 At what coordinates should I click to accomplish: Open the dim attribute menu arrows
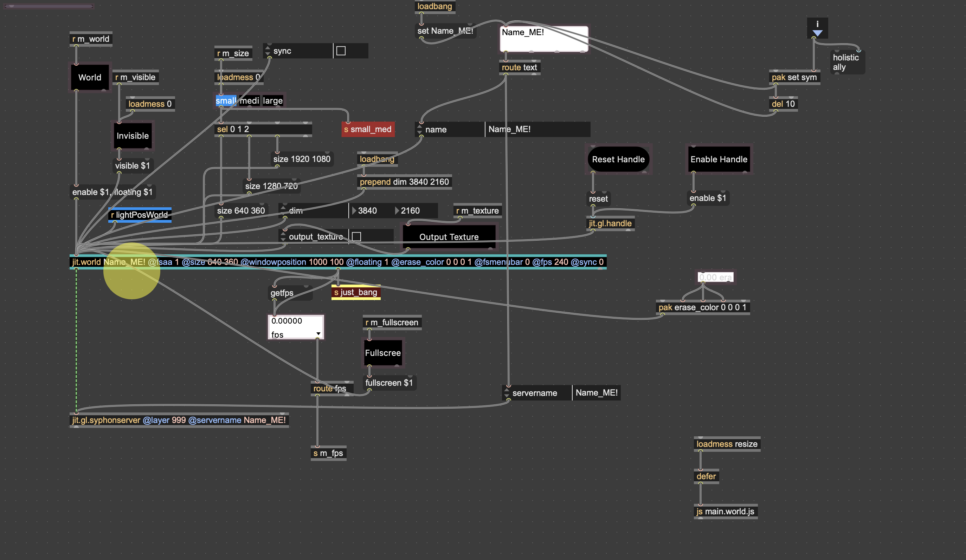pos(283,211)
